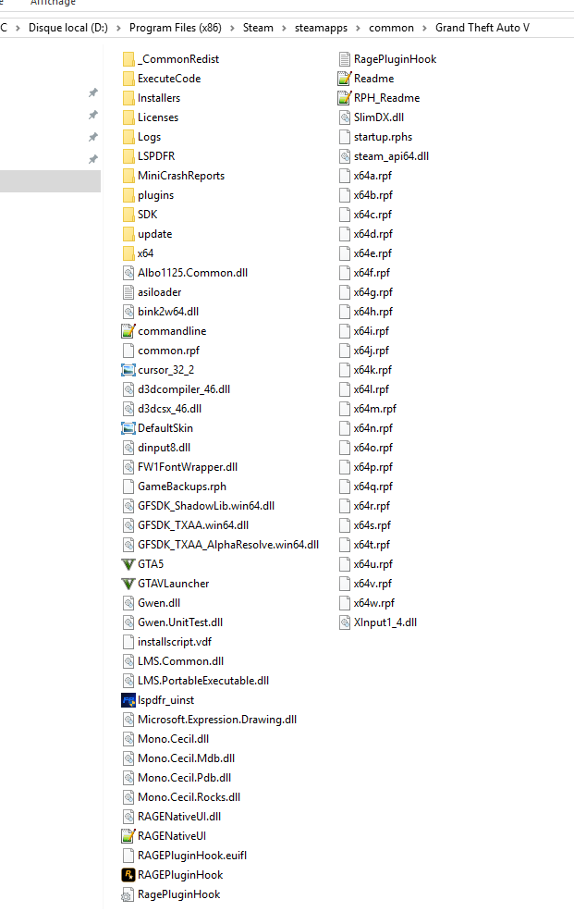Expand the chevron after Steam breadcrumb
The image size is (574, 924).
pos(284,28)
